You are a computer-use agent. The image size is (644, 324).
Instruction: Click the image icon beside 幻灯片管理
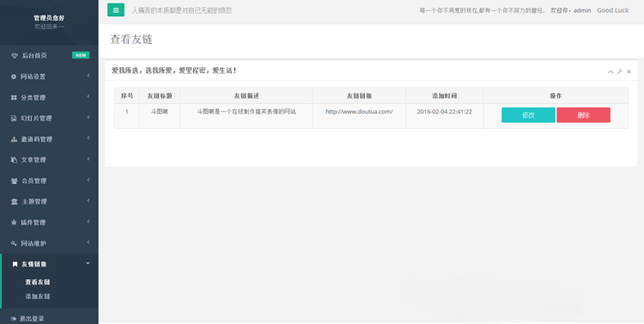coord(14,119)
